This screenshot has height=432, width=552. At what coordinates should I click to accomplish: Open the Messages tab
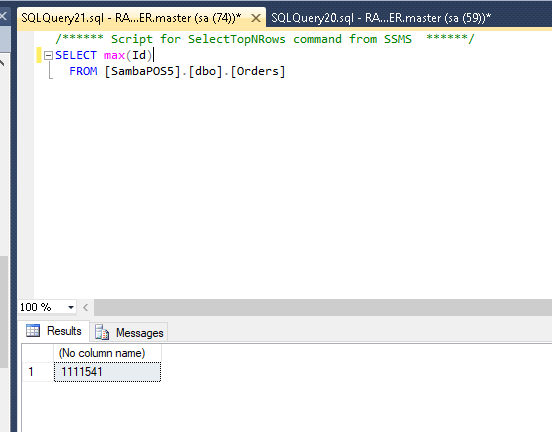coord(129,332)
